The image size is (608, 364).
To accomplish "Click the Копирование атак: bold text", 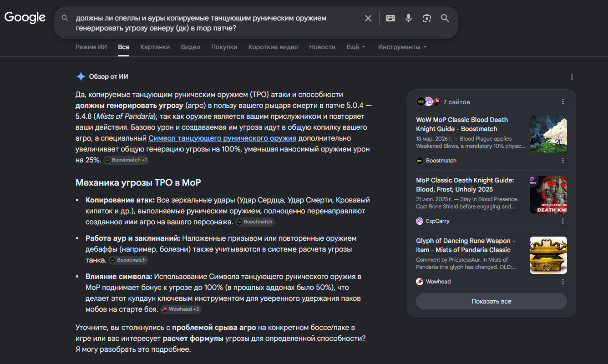I will (120, 200).
